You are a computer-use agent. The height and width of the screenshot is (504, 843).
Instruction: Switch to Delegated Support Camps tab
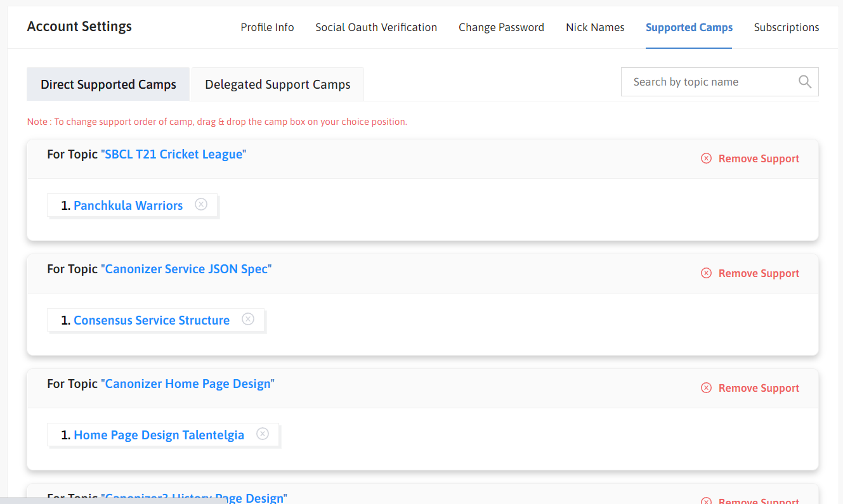[x=277, y=84]
